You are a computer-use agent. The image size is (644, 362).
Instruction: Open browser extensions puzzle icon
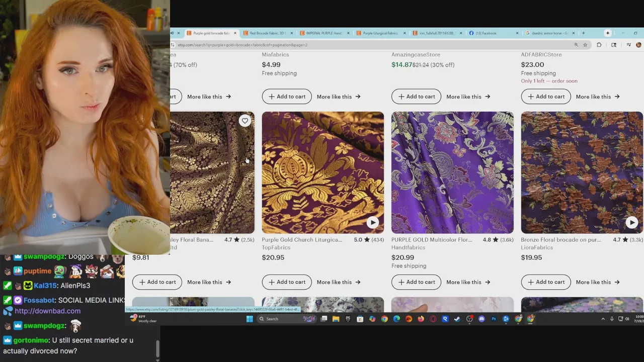(599, 45)
